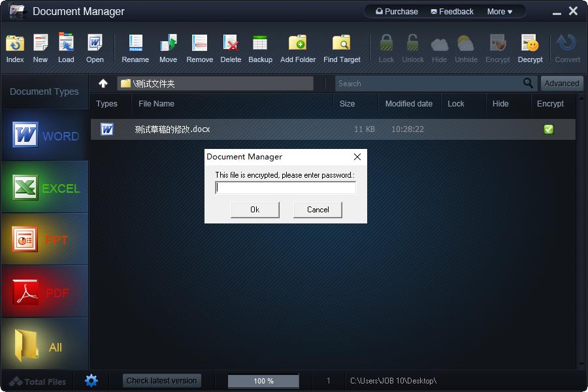The height and width of the screenshot is (392, 588).
Task: Click the file count 1 in status bar
Action: pyautogui.click(x=329, y=381)
